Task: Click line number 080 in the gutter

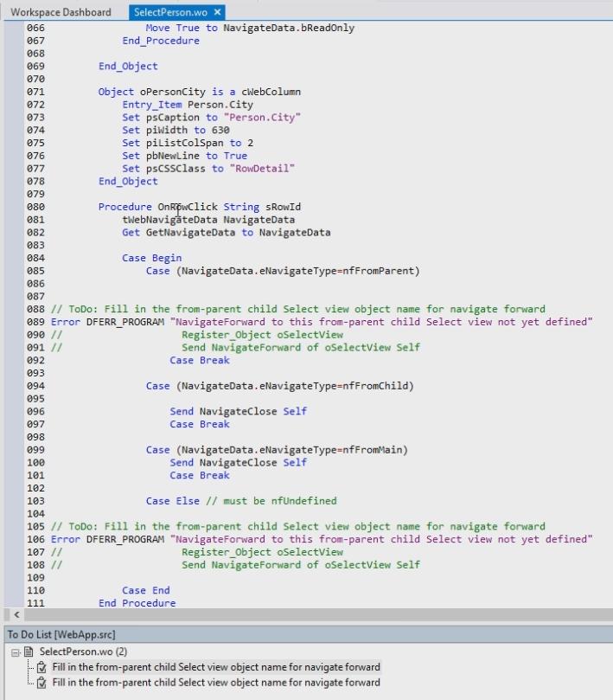Action: (x=35, y=207)
